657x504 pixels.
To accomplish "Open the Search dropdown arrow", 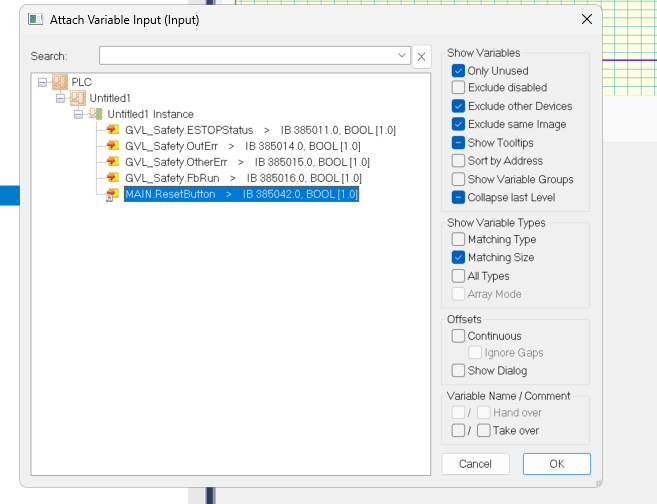I will (x=401, y=56).
